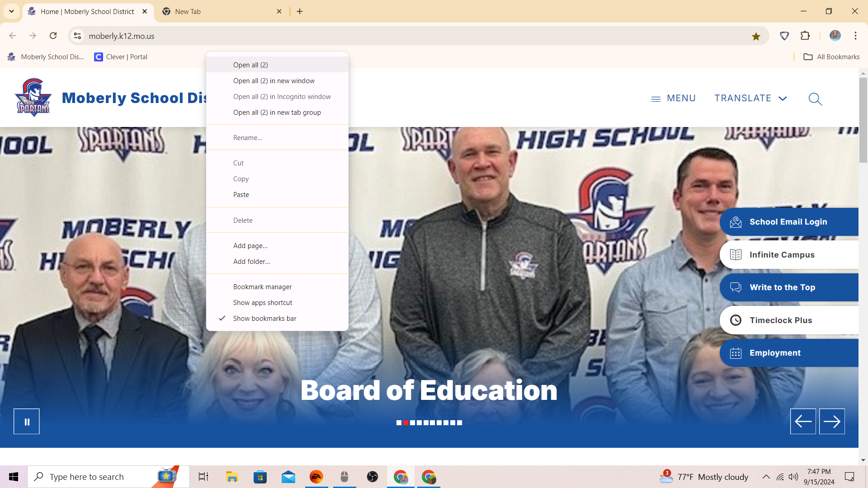Open the tab search dropdown arrow

(12, 11)
